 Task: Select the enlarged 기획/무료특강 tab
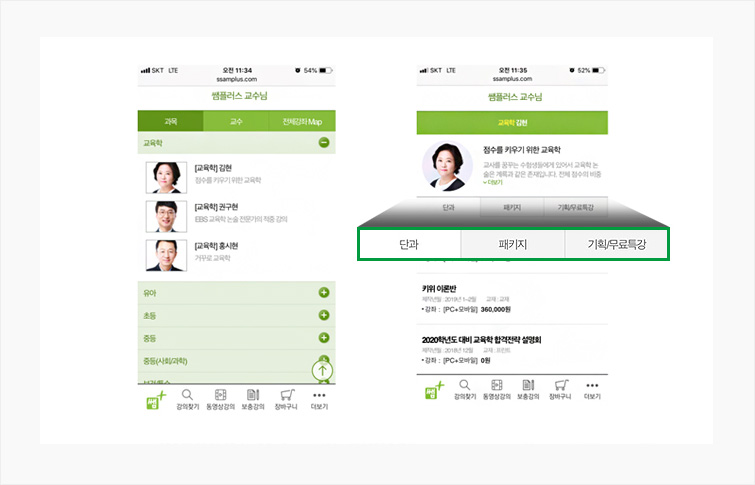click(615, 245)
